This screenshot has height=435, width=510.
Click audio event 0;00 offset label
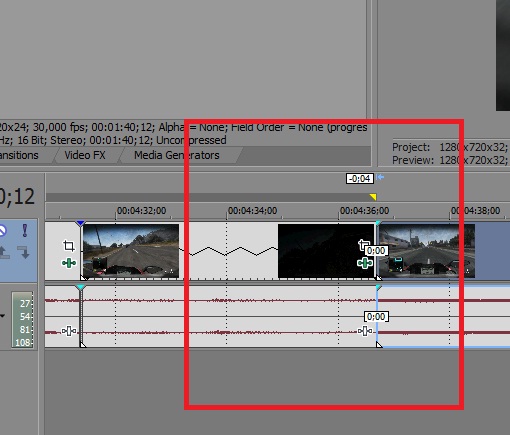point(376,316)
